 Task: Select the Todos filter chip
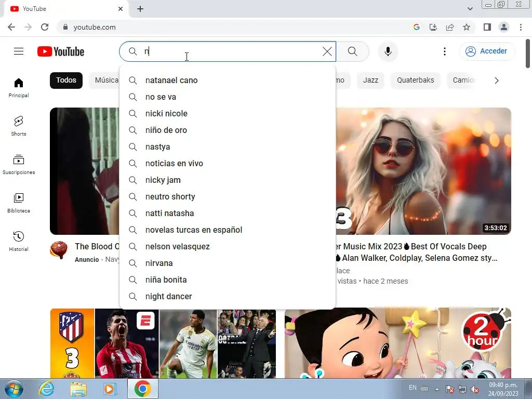point(66,81)
